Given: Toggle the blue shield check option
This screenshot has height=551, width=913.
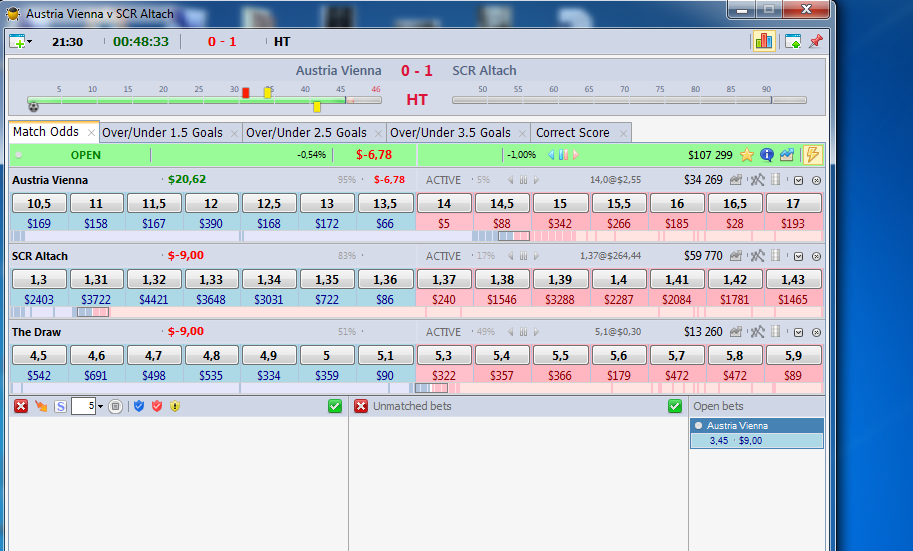Looking at the screenshot, I should click(x=139, y=406).
